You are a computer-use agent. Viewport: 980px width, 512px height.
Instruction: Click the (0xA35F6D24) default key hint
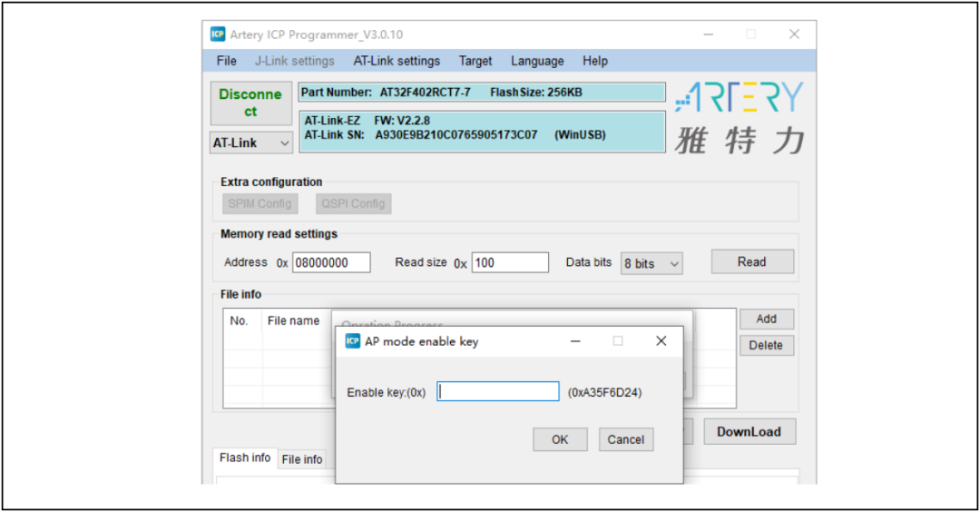pyautogui.click(x=604, y=392)
